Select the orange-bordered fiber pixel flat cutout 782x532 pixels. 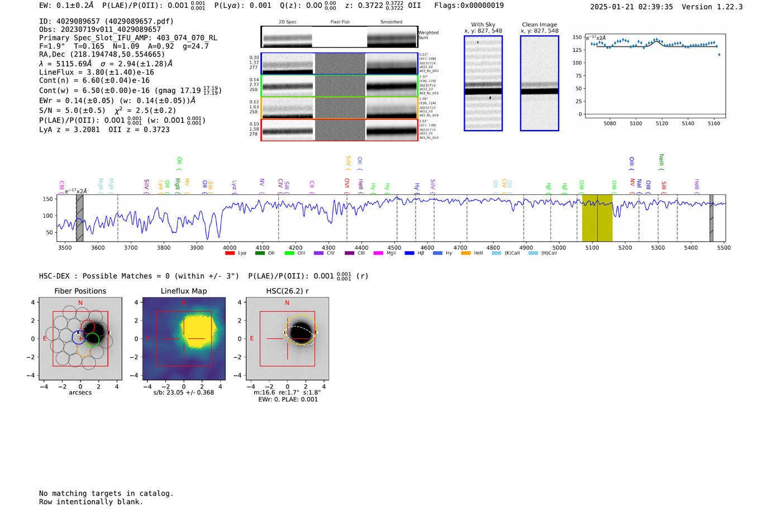point(340,108)
